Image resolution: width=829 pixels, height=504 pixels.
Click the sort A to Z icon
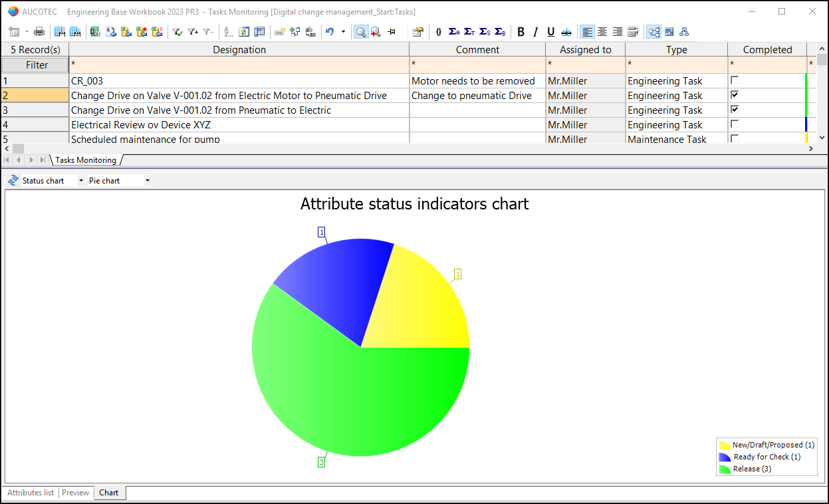click(x=228, y=31)
